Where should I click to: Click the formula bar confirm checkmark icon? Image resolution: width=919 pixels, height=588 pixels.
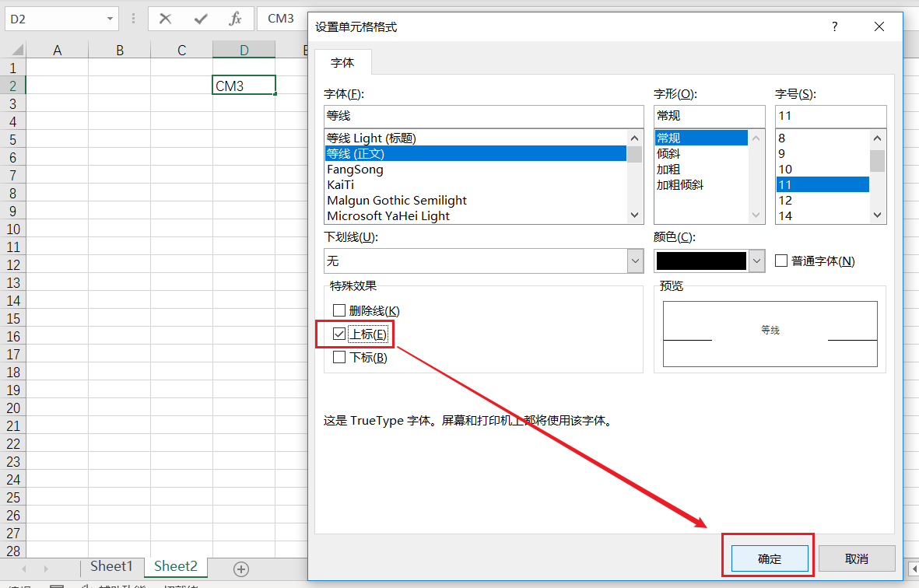(x=201, y=19)
